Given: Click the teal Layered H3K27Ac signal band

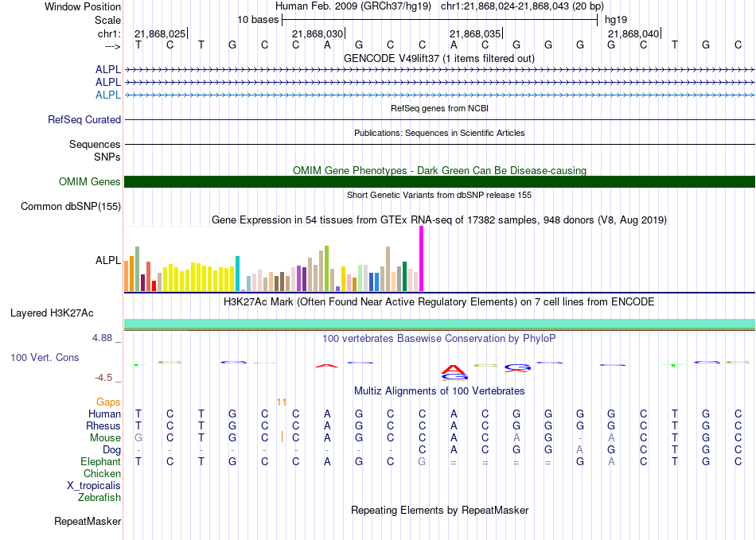Looking at the screenshot, I should 439,323.
